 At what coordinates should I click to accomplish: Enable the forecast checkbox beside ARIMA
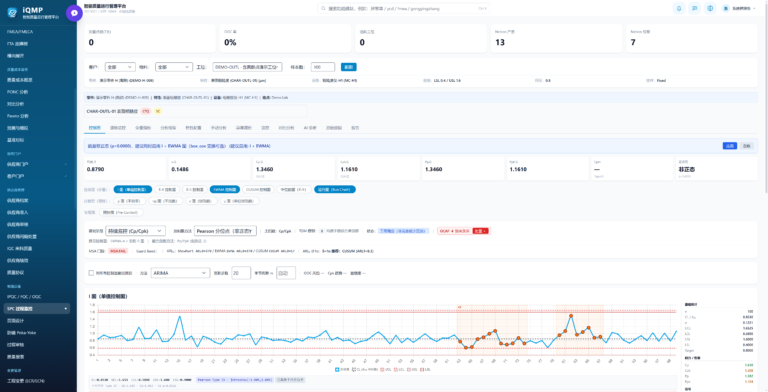(x=91, y=273)
